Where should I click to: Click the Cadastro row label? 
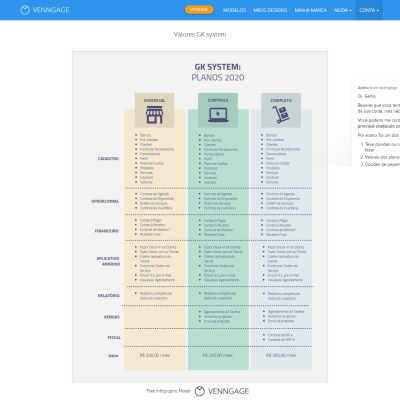(108, 159)
